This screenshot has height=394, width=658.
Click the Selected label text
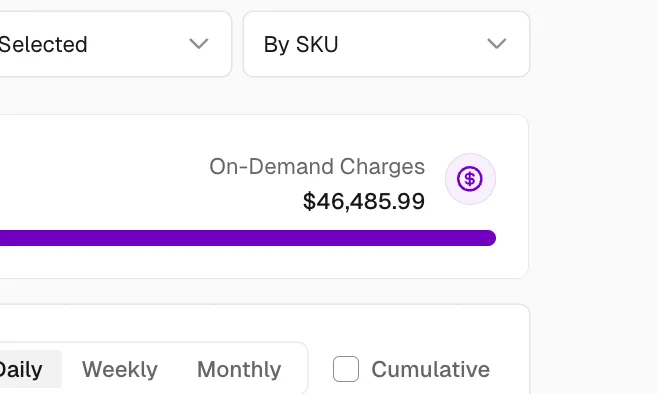click(x=43, y=44)
